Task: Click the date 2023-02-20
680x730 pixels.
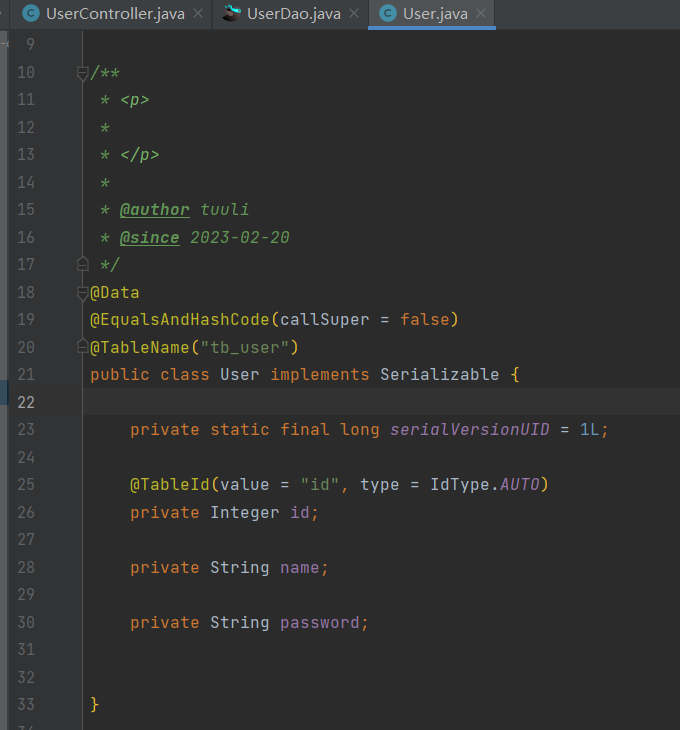Action: (240, 238)
